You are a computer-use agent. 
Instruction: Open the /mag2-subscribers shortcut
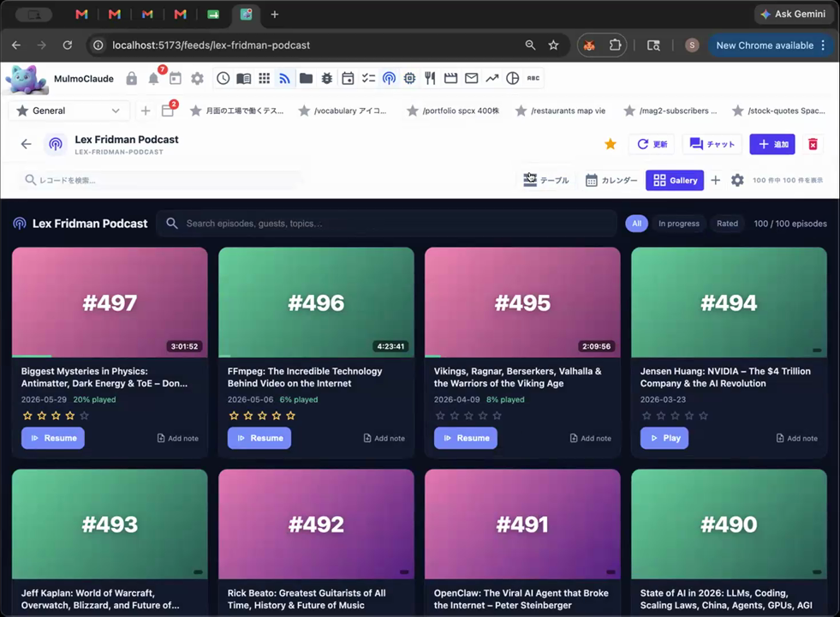[x=670, y=111]
